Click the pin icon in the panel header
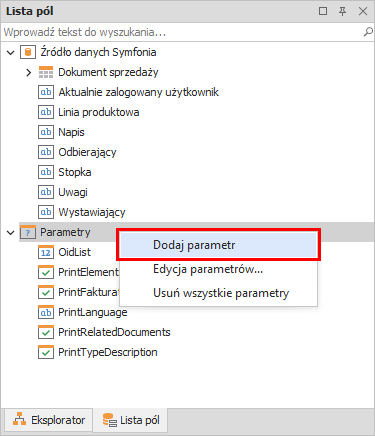Screen dimensions: 375x436 (x=342, y=11)
